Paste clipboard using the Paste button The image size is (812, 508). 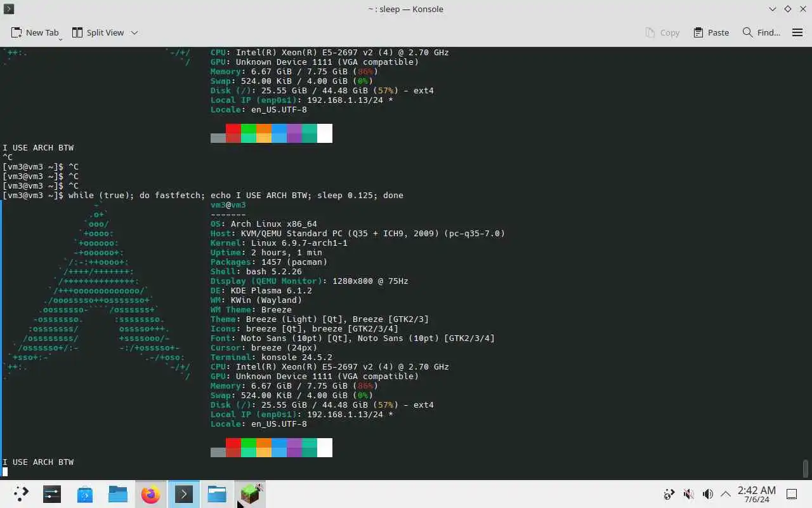pos(711,32)
